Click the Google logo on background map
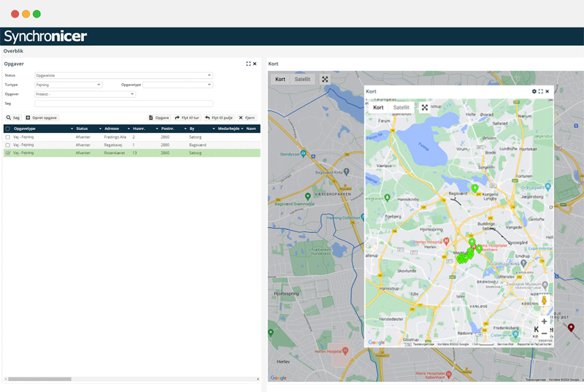 (278, 378)
